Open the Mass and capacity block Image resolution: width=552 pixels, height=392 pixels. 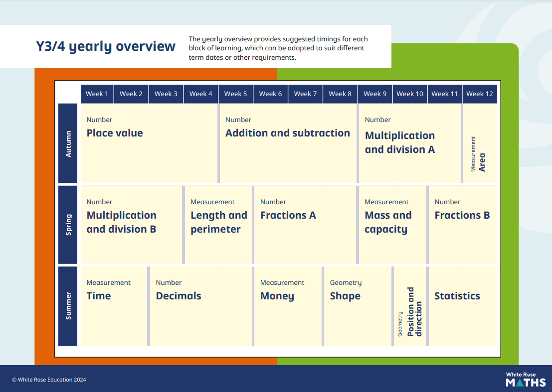(392, 224)
